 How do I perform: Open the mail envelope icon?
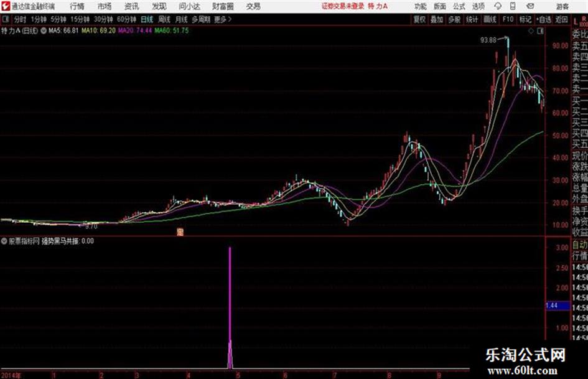[x=530, y=6]
